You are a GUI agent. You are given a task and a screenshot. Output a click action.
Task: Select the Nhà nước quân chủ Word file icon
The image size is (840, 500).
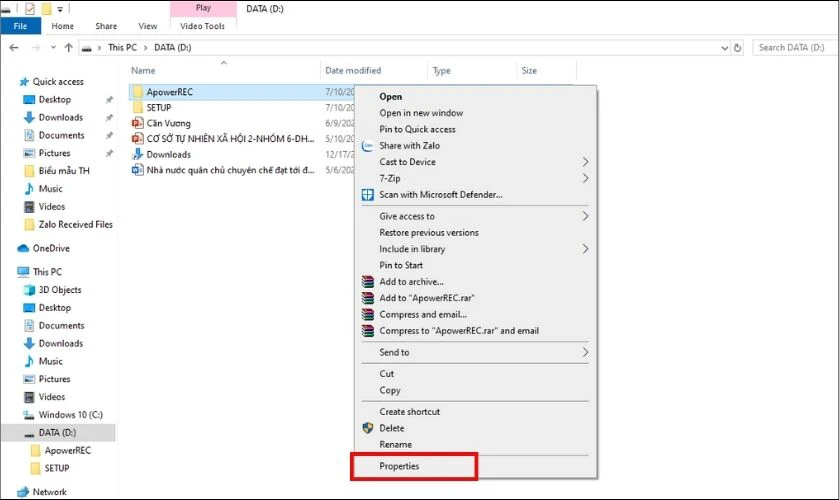coord(138,170)
